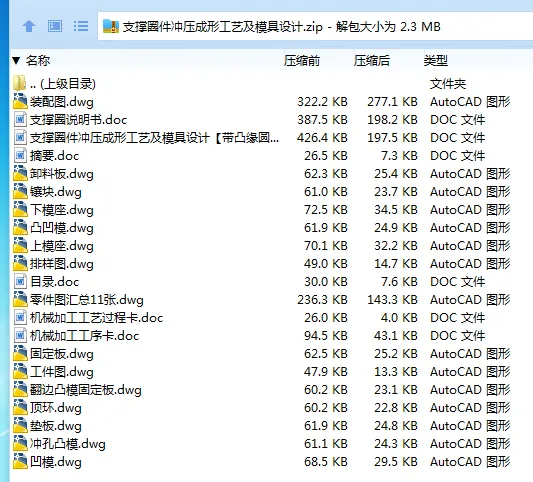The image size is (533, 482).
Task: Click the 322.2 KB original size value
Action: click(x=322, y=102)
